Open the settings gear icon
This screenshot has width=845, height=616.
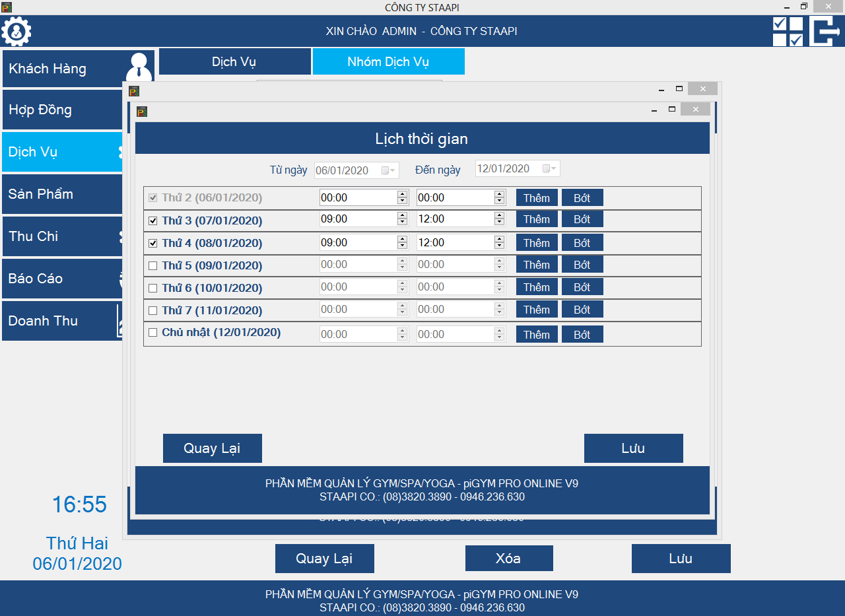coord(17,31)
